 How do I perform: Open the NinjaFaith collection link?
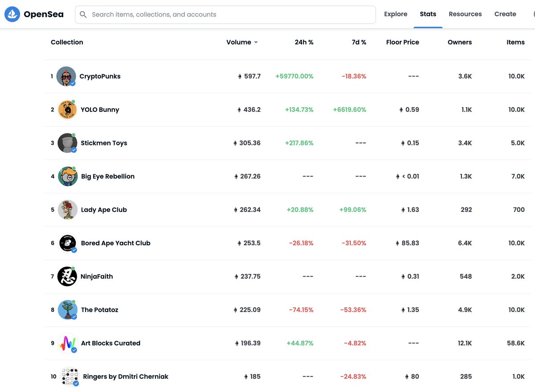(97, 276)
